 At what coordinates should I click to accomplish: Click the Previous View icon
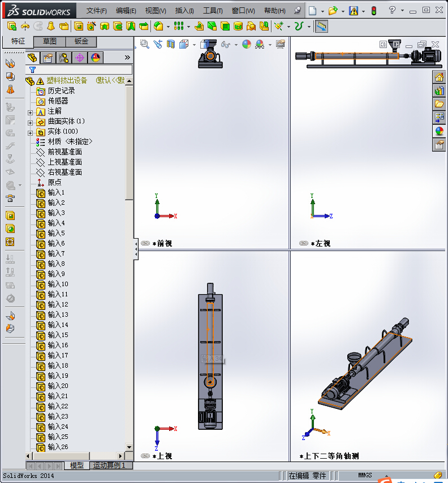click(x=158, y=44)
